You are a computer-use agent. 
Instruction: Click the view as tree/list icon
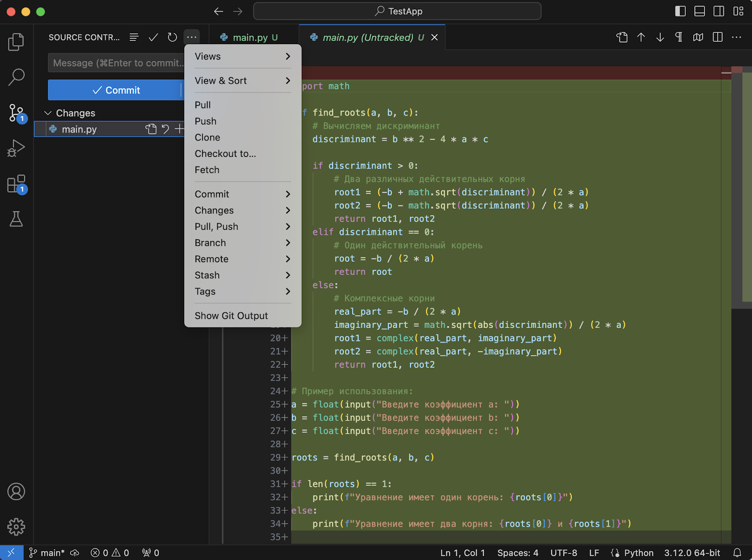[134, 37]
